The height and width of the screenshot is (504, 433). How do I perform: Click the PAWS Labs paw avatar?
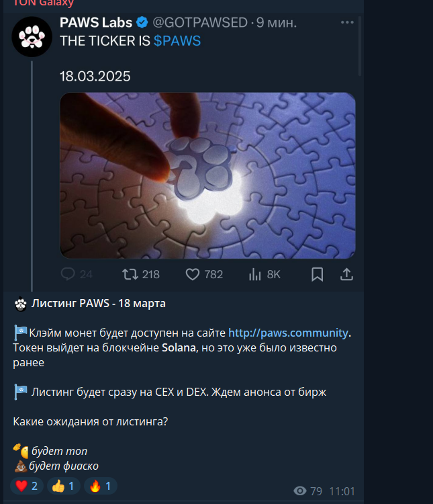32,37
